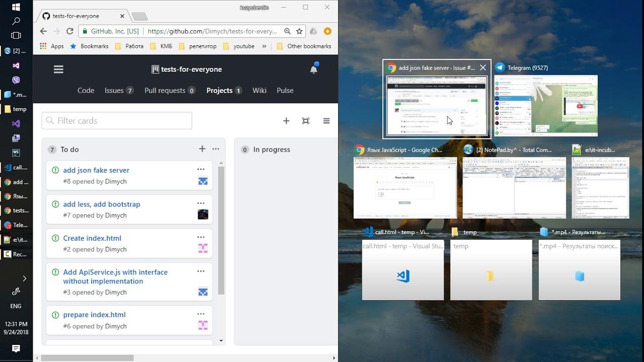The height and width of the screenshot is (362, 644).
Task: Open GitHub notifications bell
Action: [314, 69]
